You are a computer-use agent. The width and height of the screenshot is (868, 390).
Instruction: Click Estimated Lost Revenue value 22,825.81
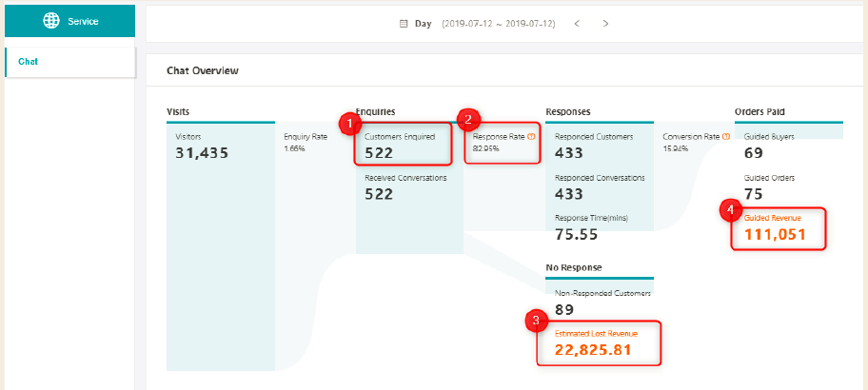point(593,350)
